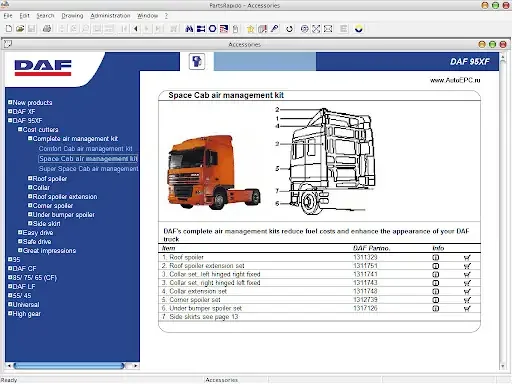Viewport: 512px width, 384px height.
Task: Click icon at left of Accessories title bar
Action: click(7, 44)
